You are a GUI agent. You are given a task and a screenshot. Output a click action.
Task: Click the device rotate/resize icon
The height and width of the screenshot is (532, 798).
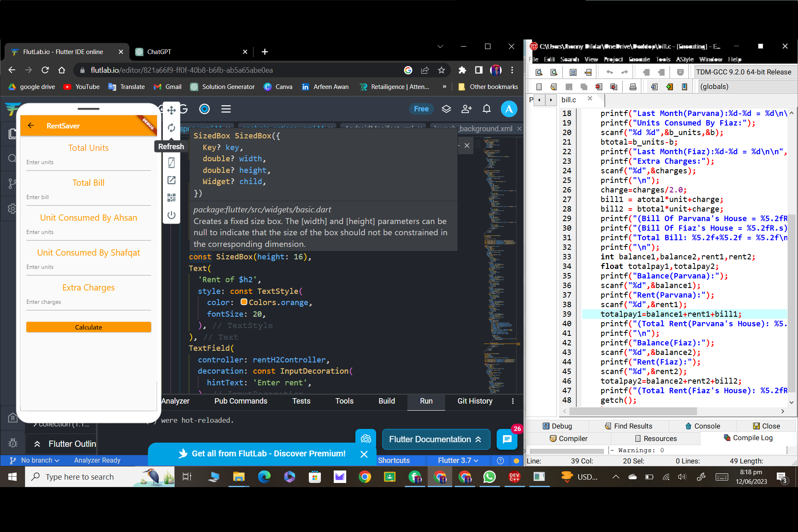tap(171, 163)
